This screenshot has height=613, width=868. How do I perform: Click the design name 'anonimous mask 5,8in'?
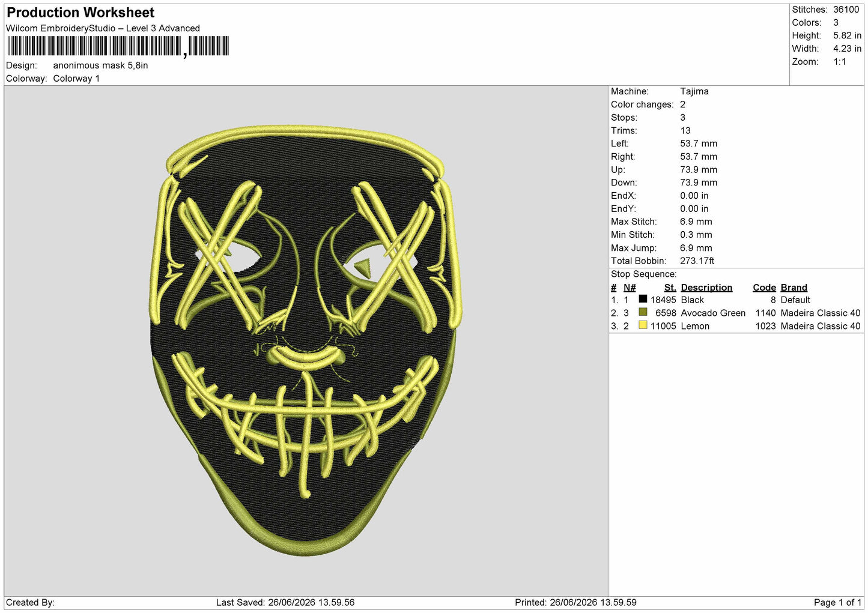(100, 65)
